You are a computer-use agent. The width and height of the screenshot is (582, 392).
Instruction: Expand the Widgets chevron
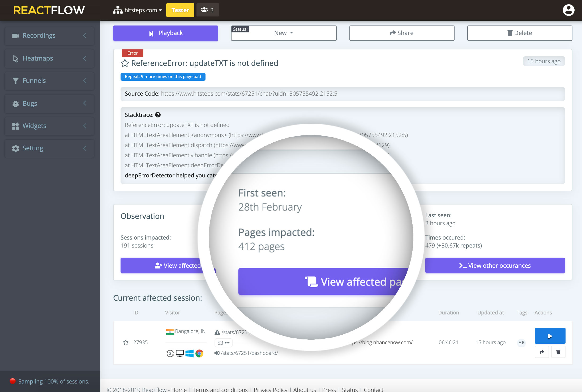click(x=85, y=126)
